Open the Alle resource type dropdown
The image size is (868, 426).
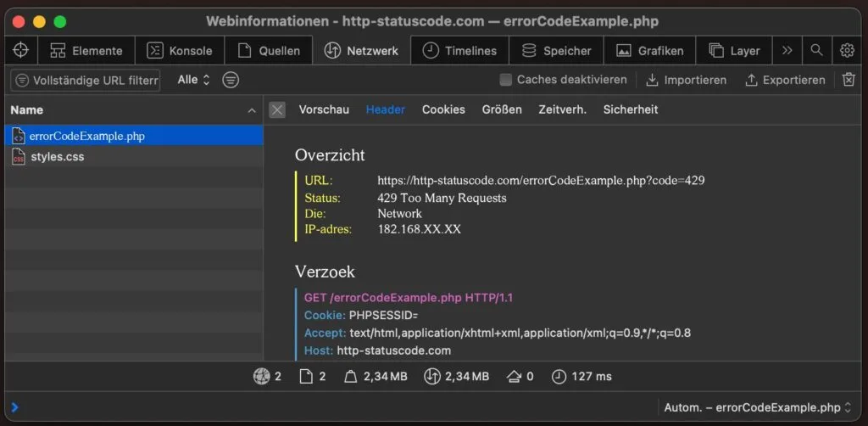tap(194, 80)
